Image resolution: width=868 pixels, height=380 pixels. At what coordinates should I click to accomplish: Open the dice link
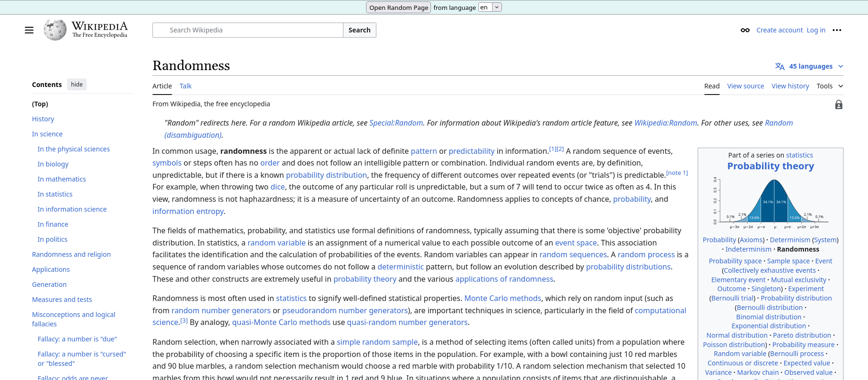[x=278, y=187]
